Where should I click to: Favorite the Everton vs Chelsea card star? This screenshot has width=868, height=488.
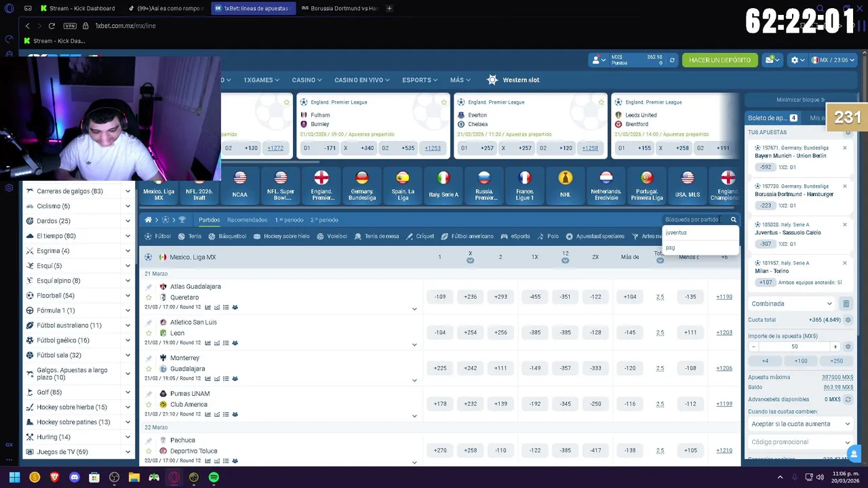(601, 102)
